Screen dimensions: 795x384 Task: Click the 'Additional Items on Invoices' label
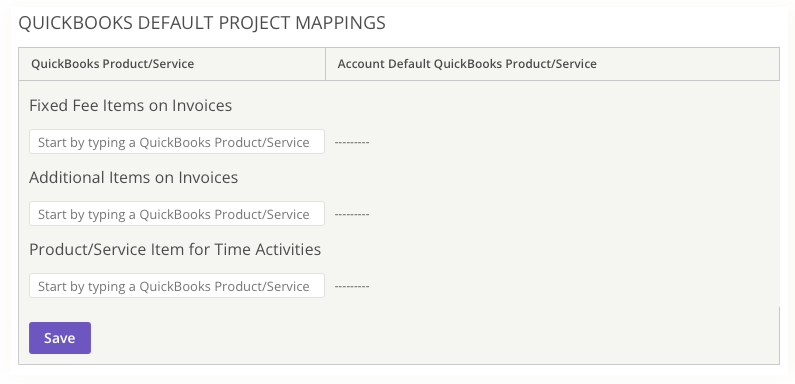133,178
